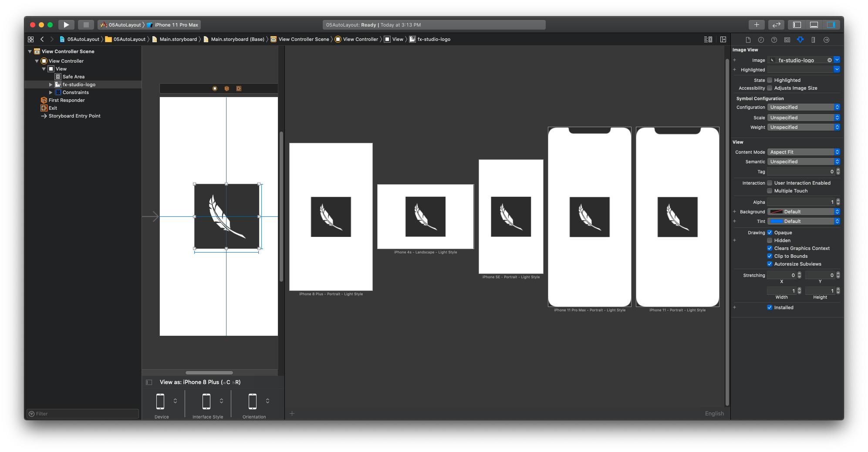Enable Adjusts Image Size checkbox
The image size is (868, 452).
770,88
